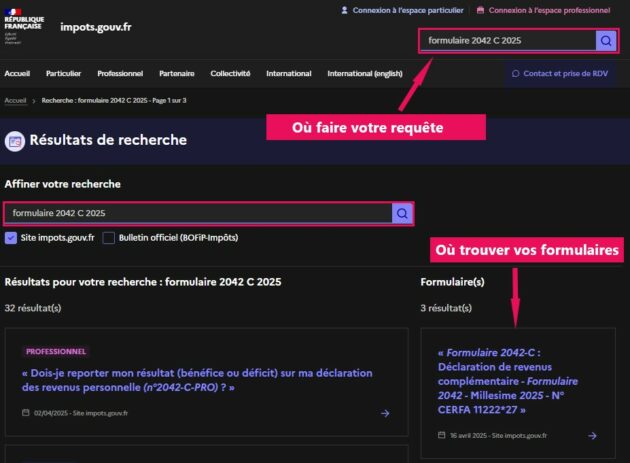The height and width of the screenshot is (463, 630).
Task: Open the International menu item
Action: click(x=289, y=74)
